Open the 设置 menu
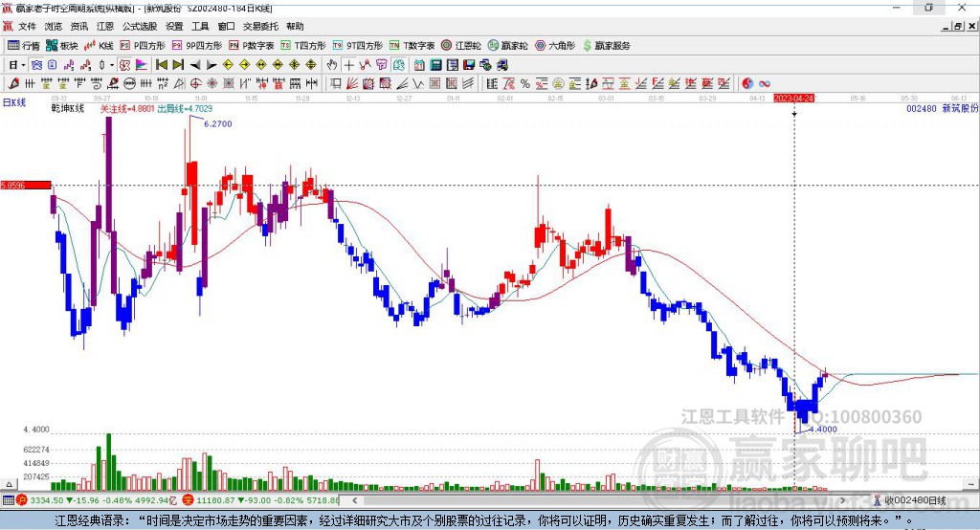Image resolution: width=980 pixels, height=530 pixels. (174, 26)
